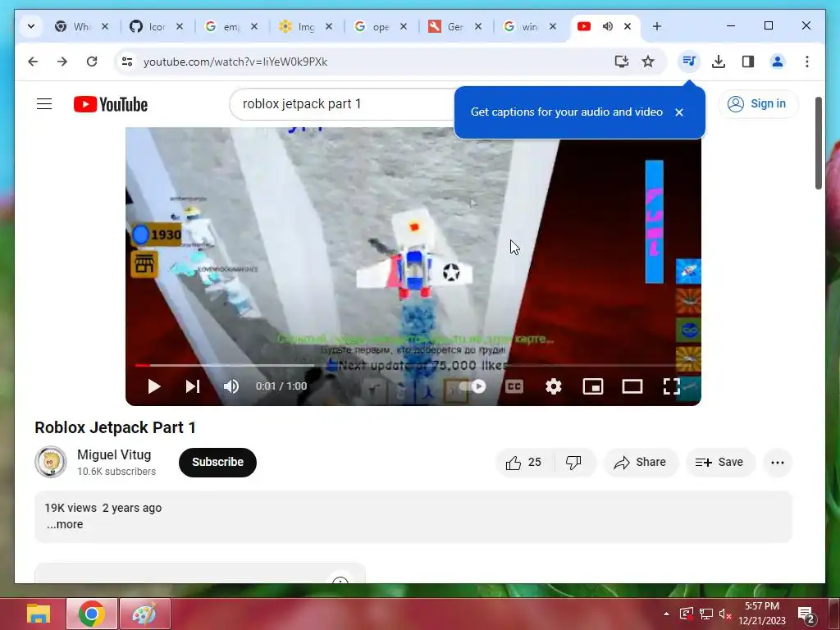Bookmark this page with star
Viewport: 840px width, 630px height.
[648, 62]
